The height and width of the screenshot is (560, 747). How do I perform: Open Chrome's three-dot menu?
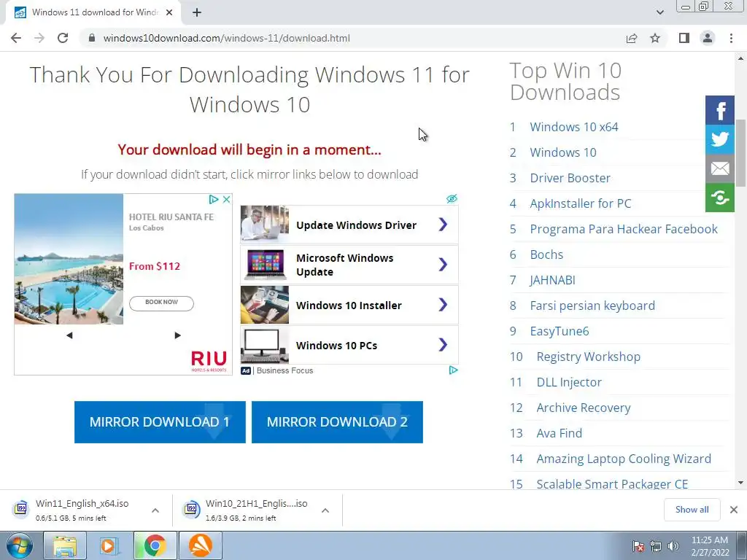coord(731,38)
